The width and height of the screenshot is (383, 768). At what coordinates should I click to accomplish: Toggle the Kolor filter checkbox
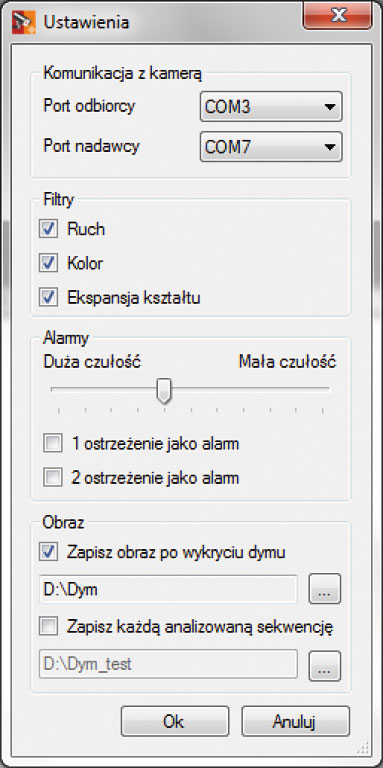[48, 264]
